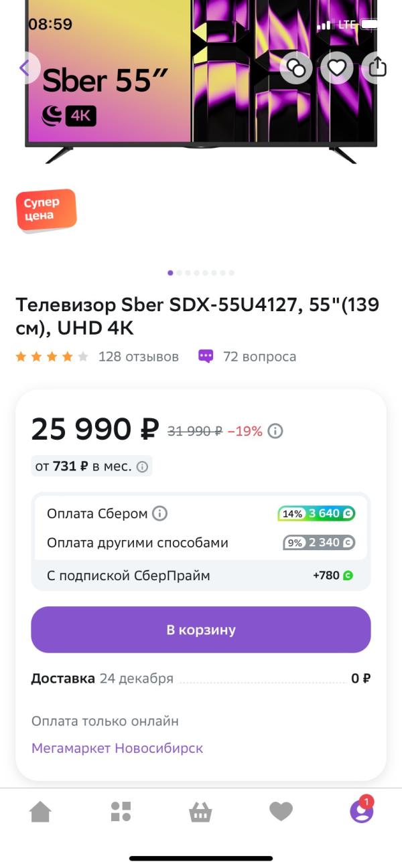Open Мегамаркет Новосибирск seller link
Screen dimensions: 402x868
(117, 748)
